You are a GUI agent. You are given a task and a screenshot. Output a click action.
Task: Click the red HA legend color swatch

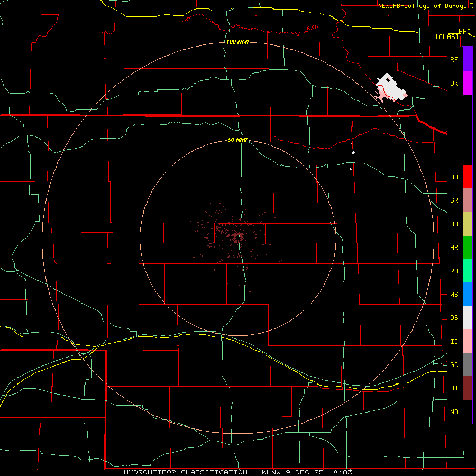467,177
